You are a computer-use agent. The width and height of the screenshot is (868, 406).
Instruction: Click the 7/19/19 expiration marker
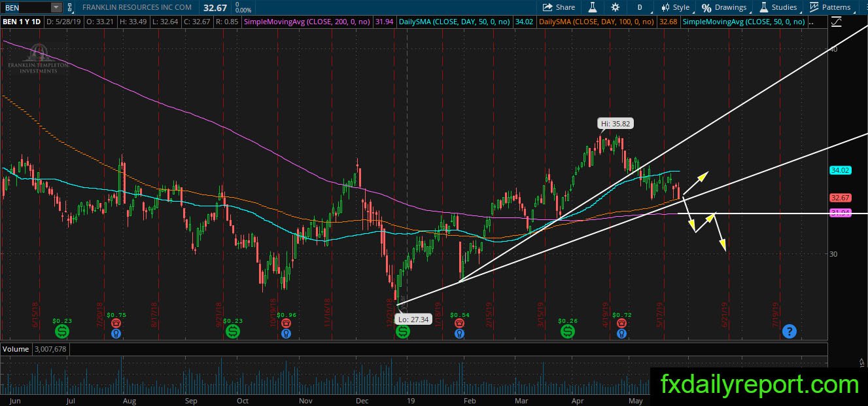click(x=776, y=314)
